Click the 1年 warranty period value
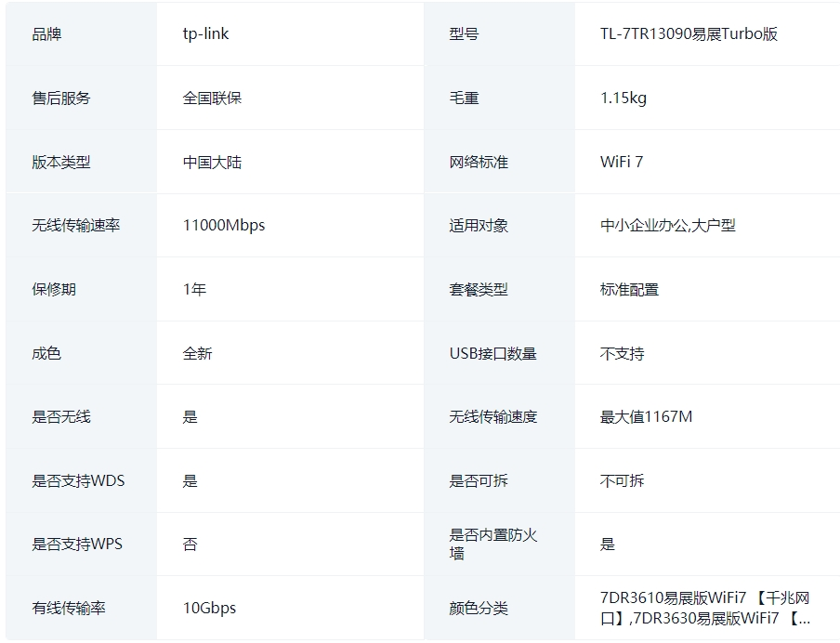Screen dimensions: 840x643 (194, 289)
